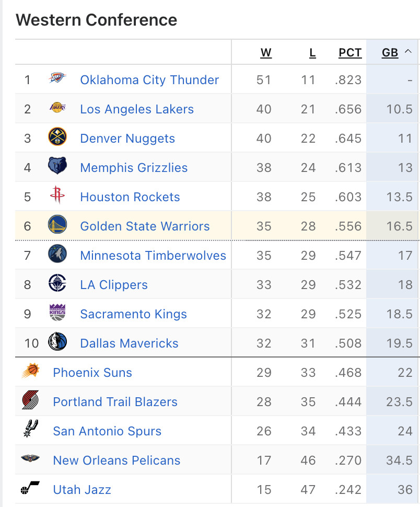The image size is (420, 507).
Task: Open the Sacramento Kings team link
Action: point(133,314)
